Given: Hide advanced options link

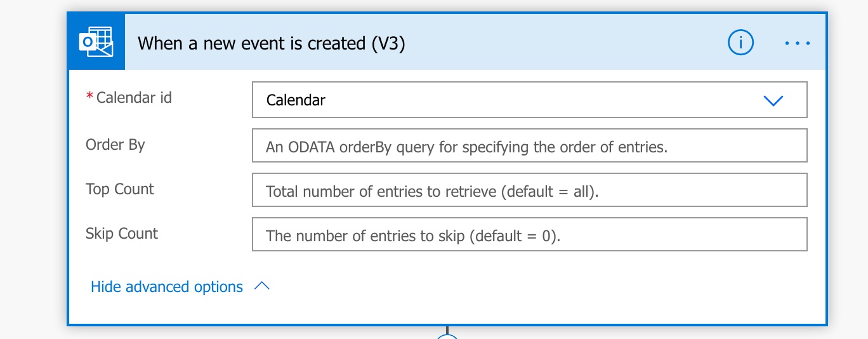Looking at the screenshot, I should 167,287.
